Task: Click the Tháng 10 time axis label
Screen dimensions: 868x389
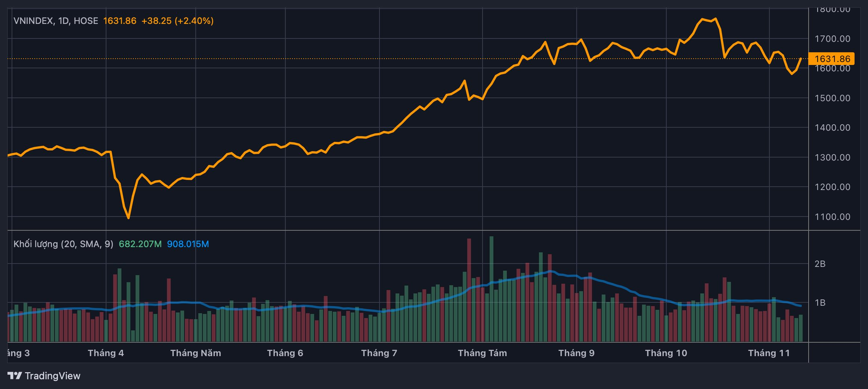Action: coord(666,353)
